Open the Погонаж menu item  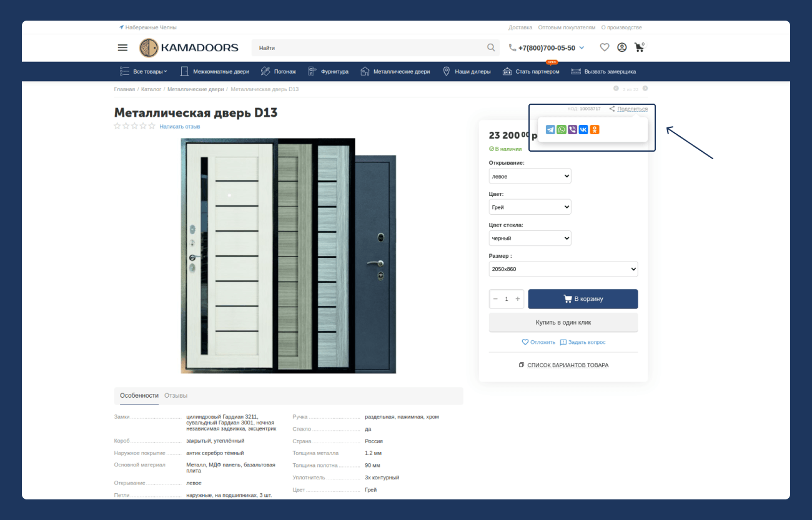pos(279,72)
